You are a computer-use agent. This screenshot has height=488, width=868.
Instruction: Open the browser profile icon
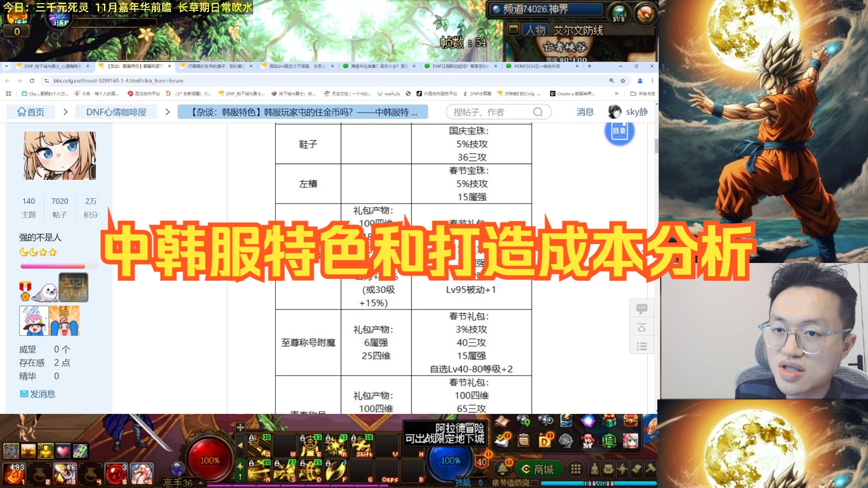point(640,81)
